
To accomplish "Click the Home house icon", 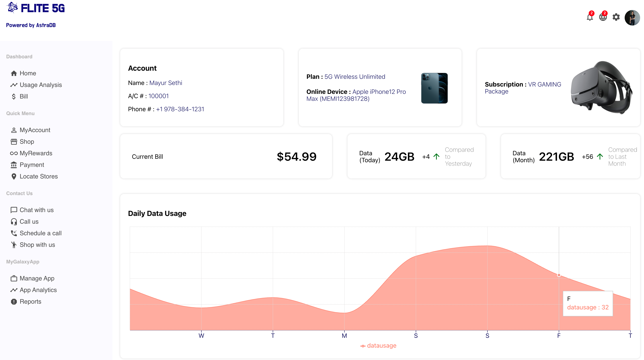I will pyautogui.click(x=14, y=73).
